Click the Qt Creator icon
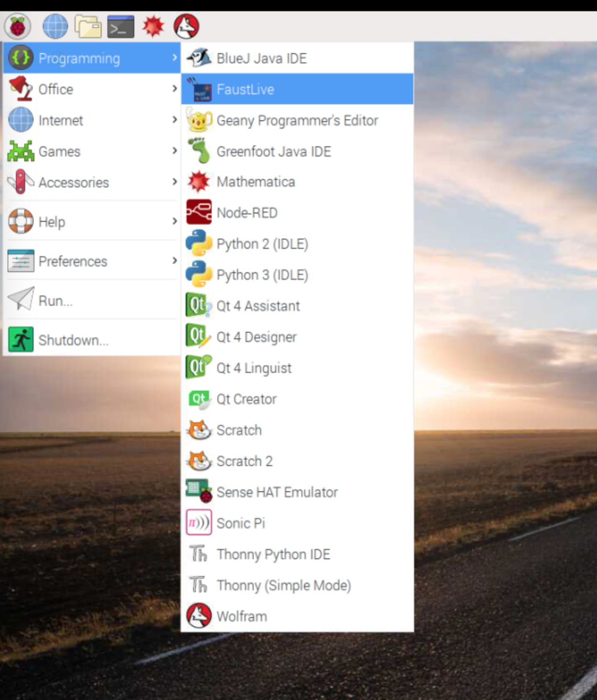Image resolution: width=597 pixels, height=700 pixels. click(x=199, y=399)
